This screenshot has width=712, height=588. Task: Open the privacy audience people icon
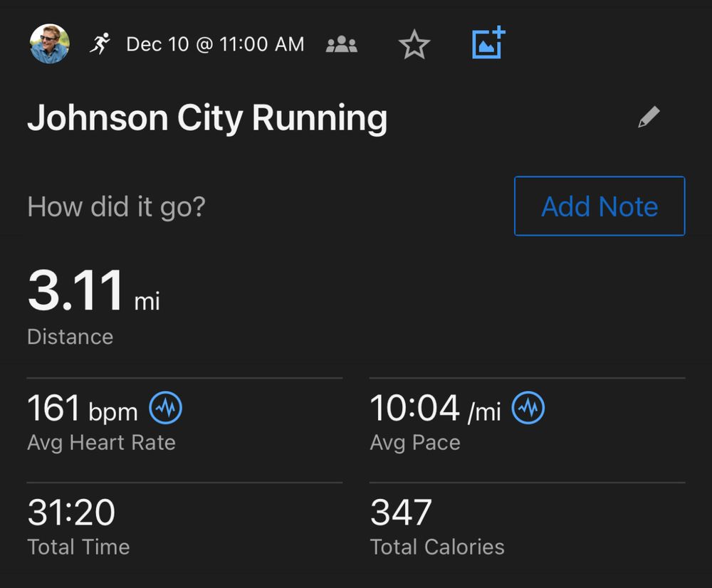[x=342, y=45]
